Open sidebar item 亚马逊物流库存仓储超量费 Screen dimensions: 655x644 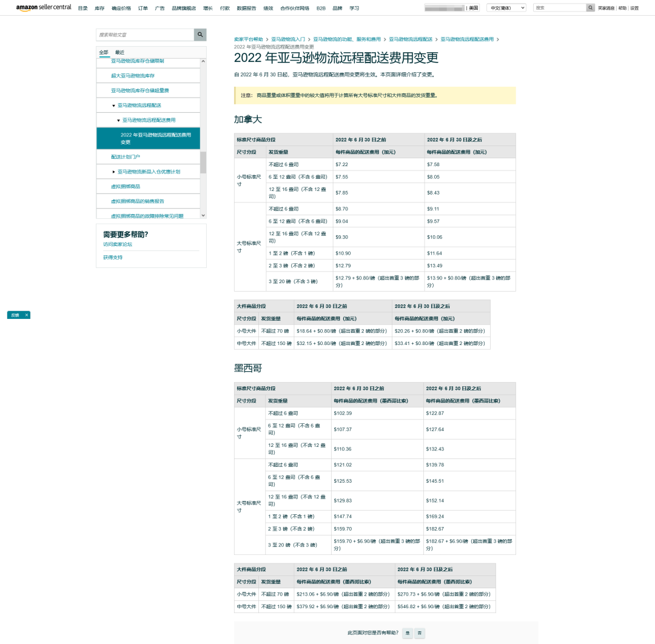click(140, 90)
